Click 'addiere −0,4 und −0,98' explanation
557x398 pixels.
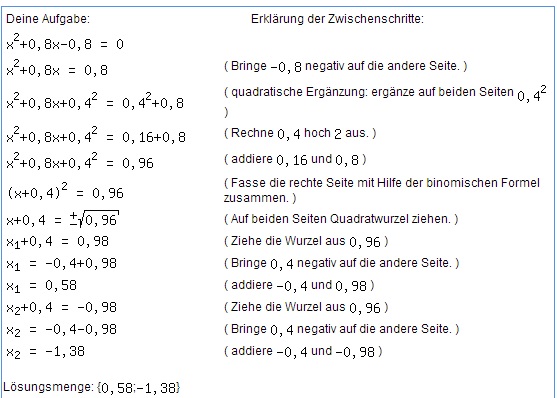pyautogui.click(x=303, y=351)
